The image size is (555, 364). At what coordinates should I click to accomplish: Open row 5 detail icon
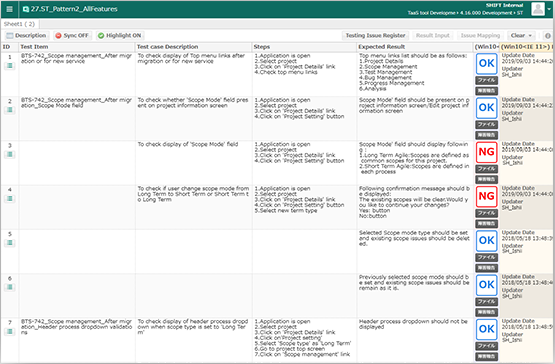click(10, 243)
